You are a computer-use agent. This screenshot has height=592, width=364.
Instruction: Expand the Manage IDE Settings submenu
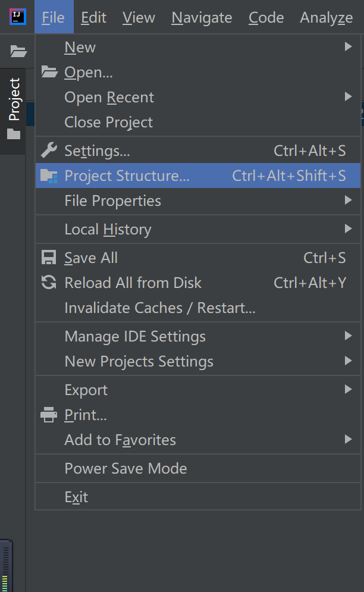pyautogui.click(x=135, y=336)
